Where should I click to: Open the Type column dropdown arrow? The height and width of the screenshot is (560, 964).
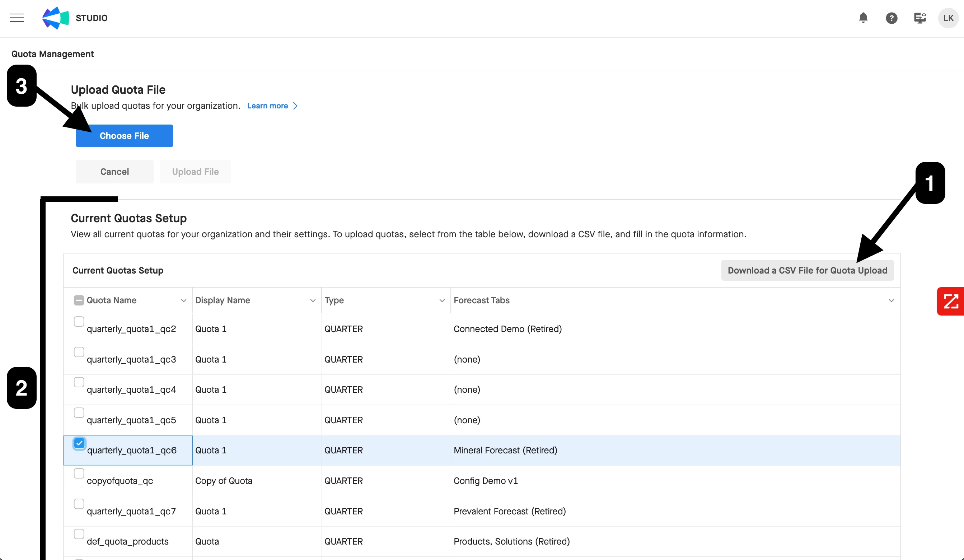pyautogui.click(x=442, y=301)
